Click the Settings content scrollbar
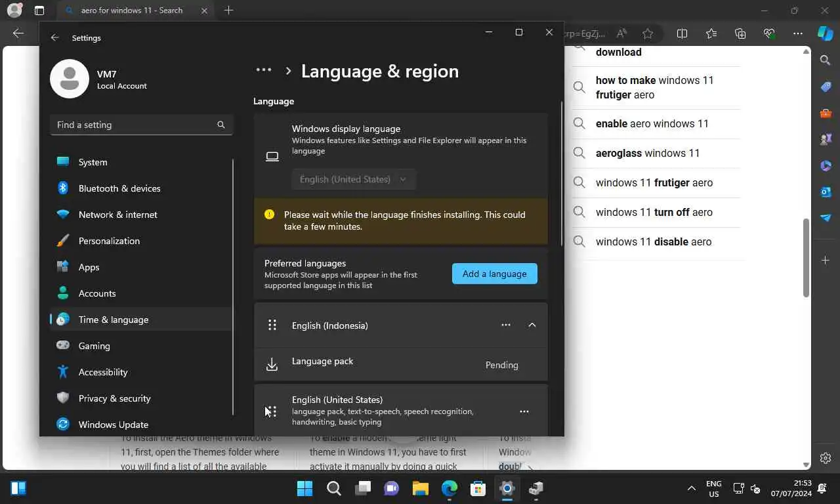This screenshot has width=840, height=504. (562, 174)
